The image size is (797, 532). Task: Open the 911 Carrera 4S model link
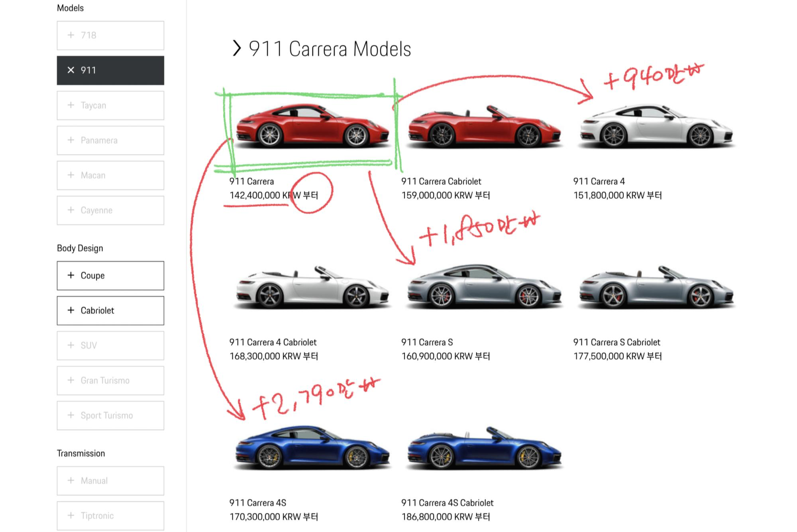point(257,503)
